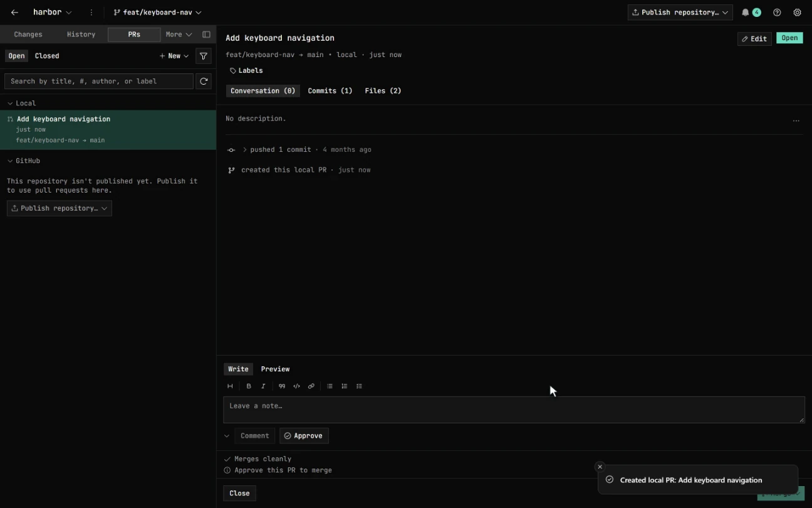Image resolution: width=812 pixels, height=508 pixels.
Task: Switch to the History tab
Action: pos(81,34)
